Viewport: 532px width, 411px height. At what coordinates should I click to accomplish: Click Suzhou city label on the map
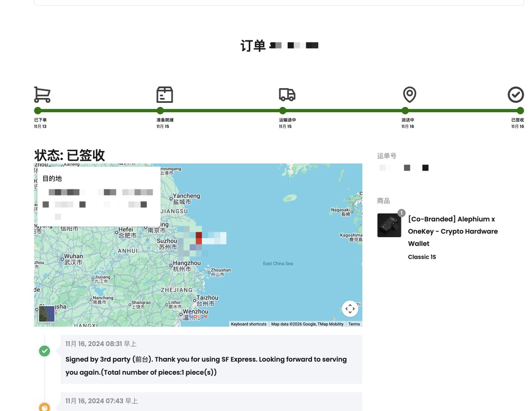tap(167, 244)
